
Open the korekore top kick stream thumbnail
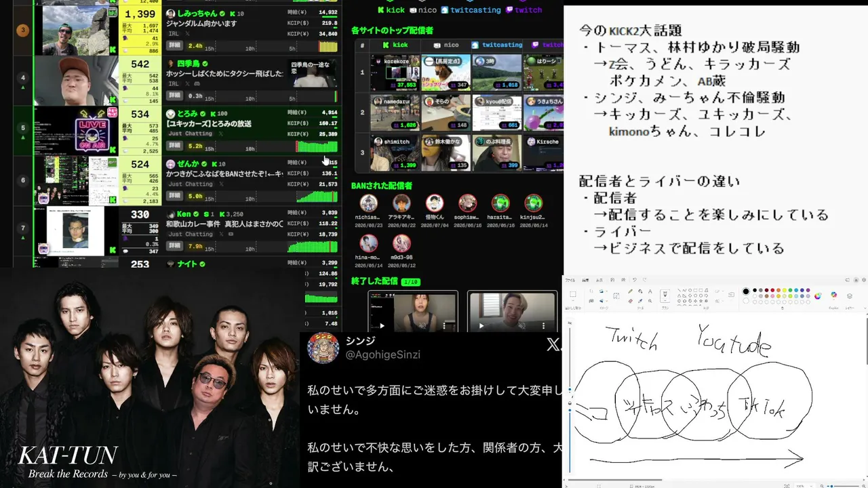pos(395,73)
